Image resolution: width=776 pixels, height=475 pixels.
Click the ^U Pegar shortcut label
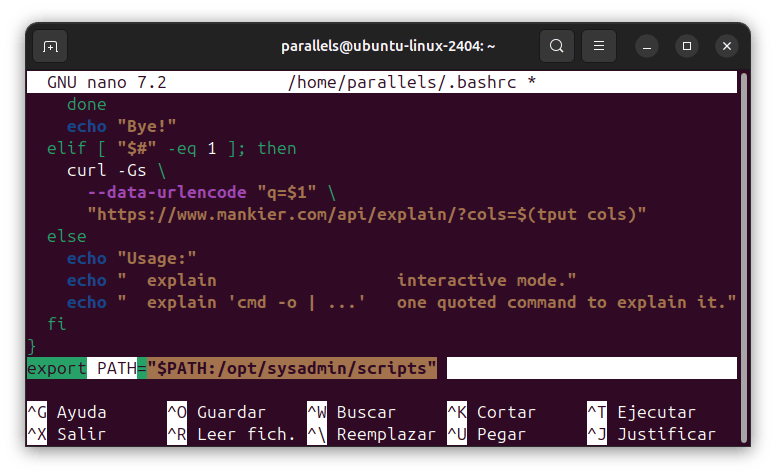pos(486,434)
